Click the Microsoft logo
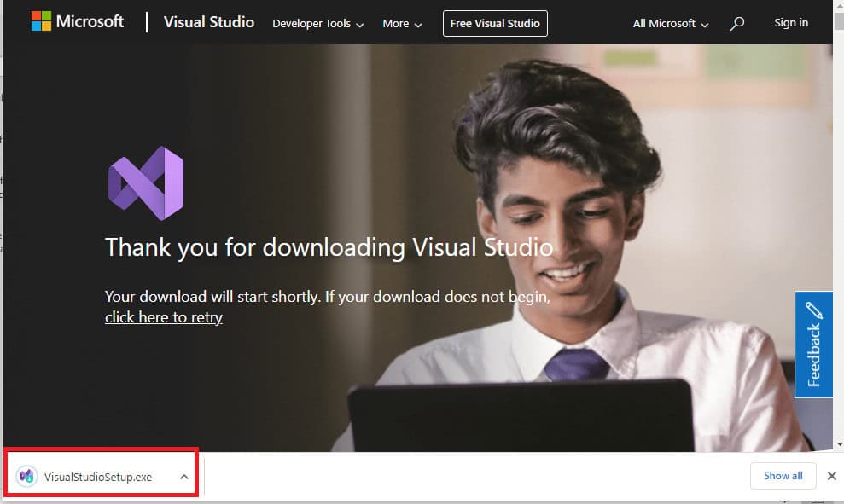844x504 pixels. (78, 21)
